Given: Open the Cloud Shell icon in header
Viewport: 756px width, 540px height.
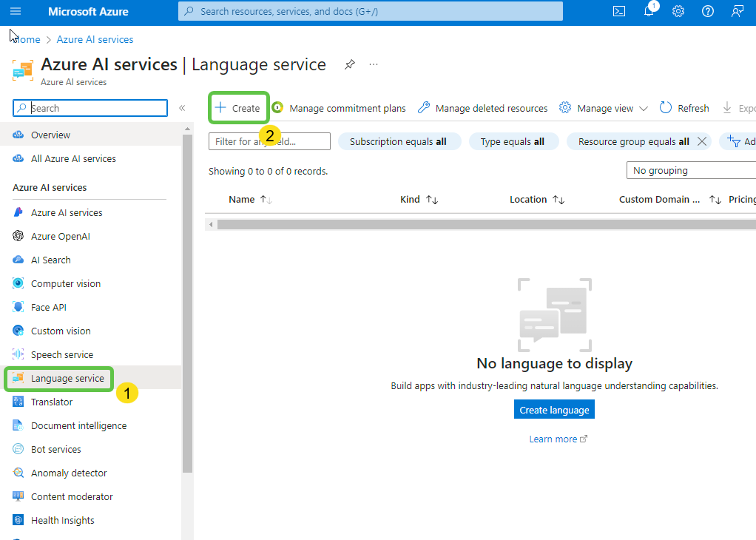Looking at the screenshot, I should (619, 11).
